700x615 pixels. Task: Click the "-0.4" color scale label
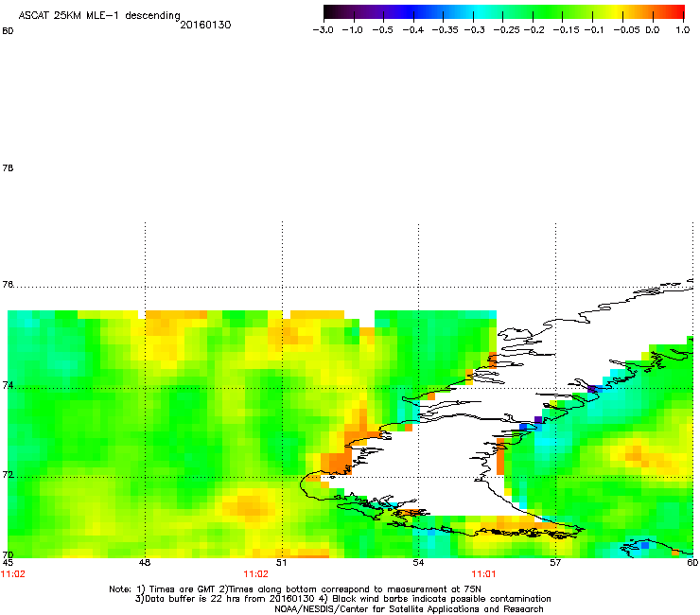[x=413, y=30]
